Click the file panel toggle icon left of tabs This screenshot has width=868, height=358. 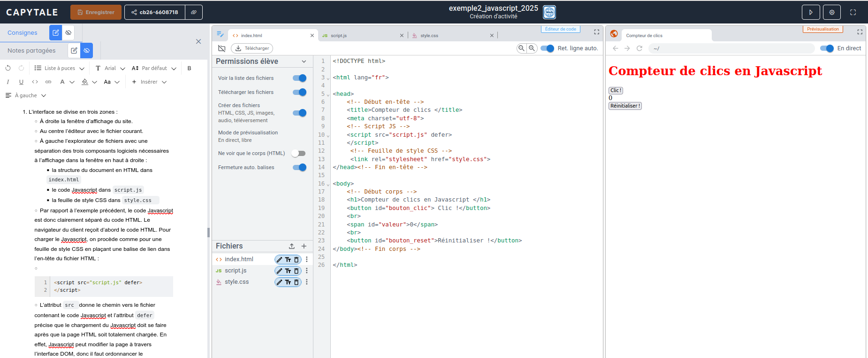pos(220,34)
